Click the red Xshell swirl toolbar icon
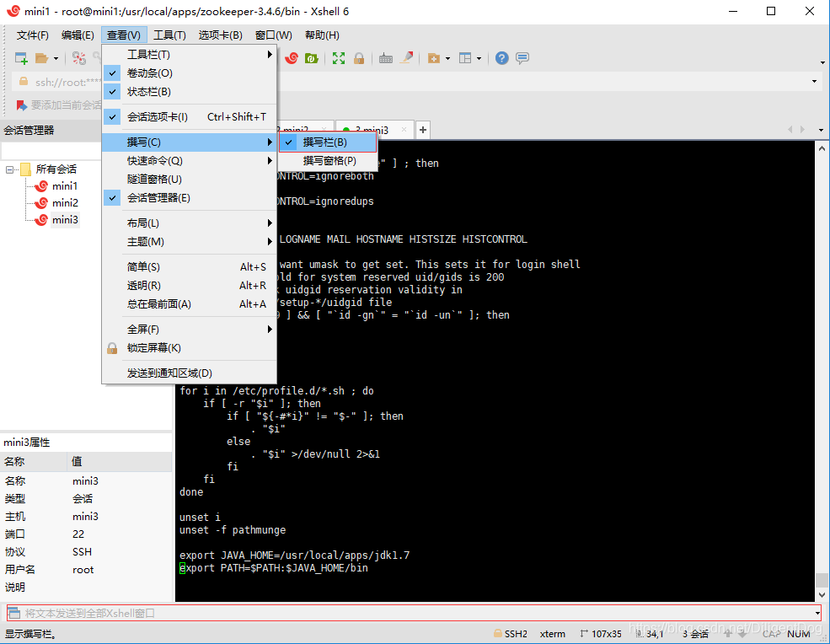The image size is (830, 644). click(292, 58)
